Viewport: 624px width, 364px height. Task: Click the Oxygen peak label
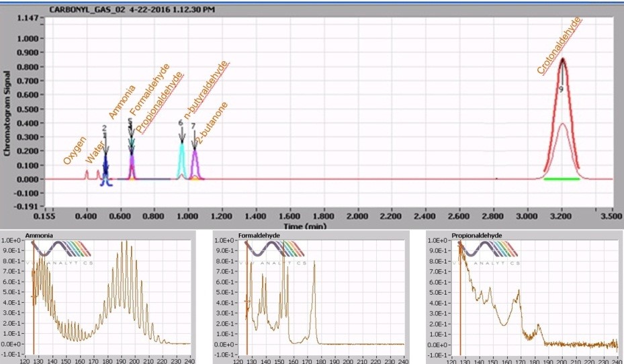[75, 150]
